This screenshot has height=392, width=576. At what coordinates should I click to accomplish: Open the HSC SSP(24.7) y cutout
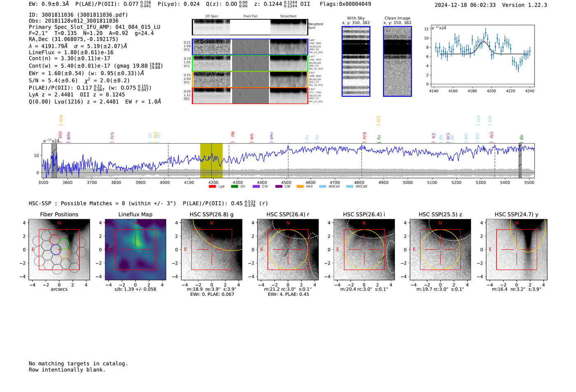(517, 250)
